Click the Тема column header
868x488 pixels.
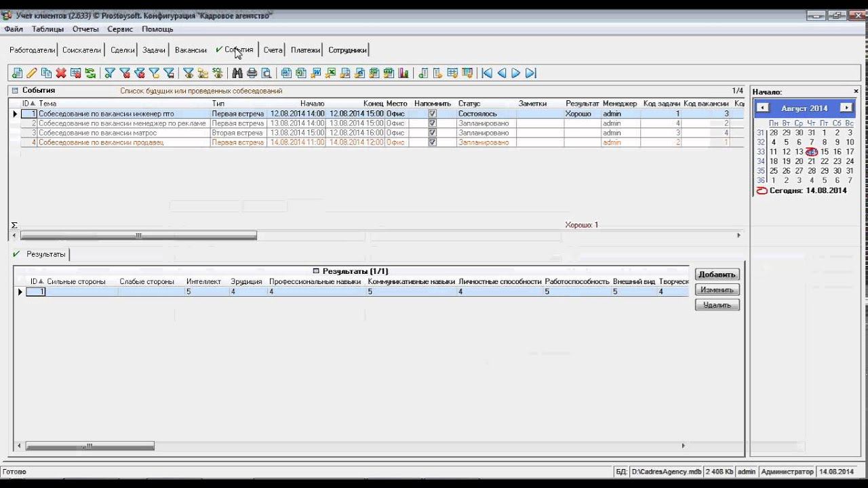[47, 103]
